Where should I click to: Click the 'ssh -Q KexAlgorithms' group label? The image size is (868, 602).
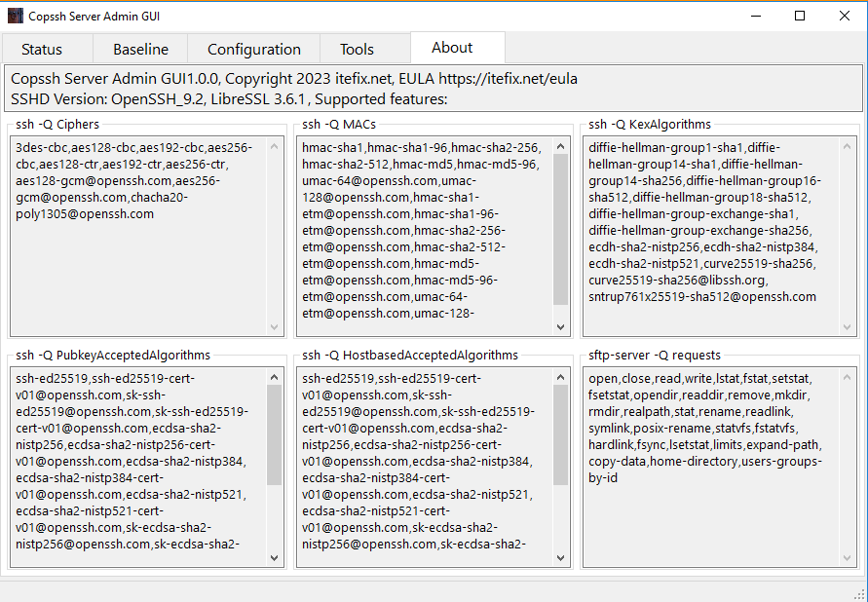[650, 125]
